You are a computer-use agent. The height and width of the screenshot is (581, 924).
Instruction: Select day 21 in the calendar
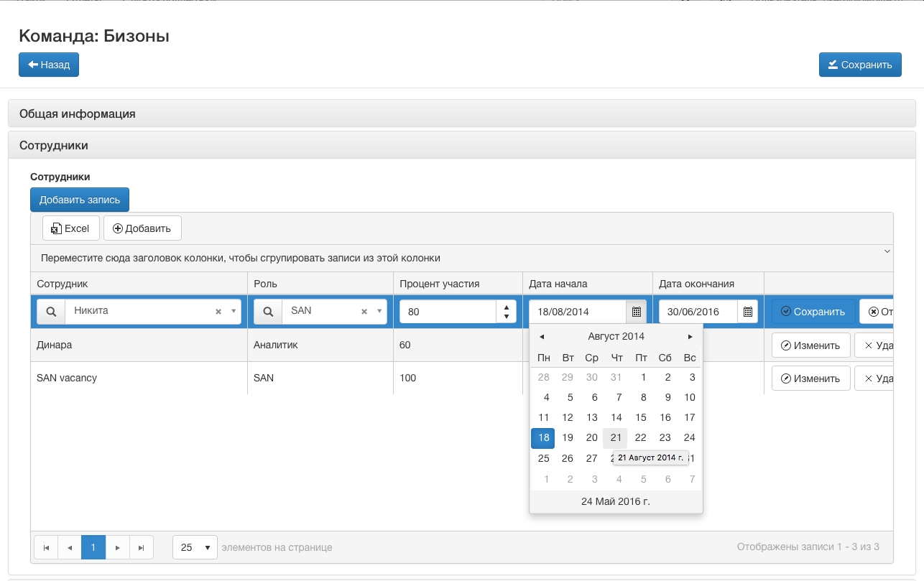pos(616,438)
